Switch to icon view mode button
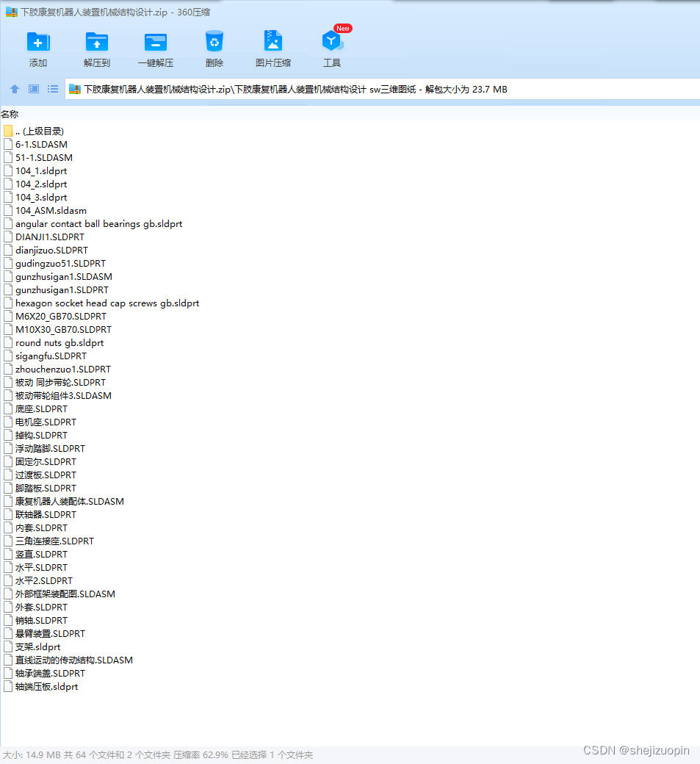Image resolution: width=700 pixels, height=764 pixels. click(34, 89)
